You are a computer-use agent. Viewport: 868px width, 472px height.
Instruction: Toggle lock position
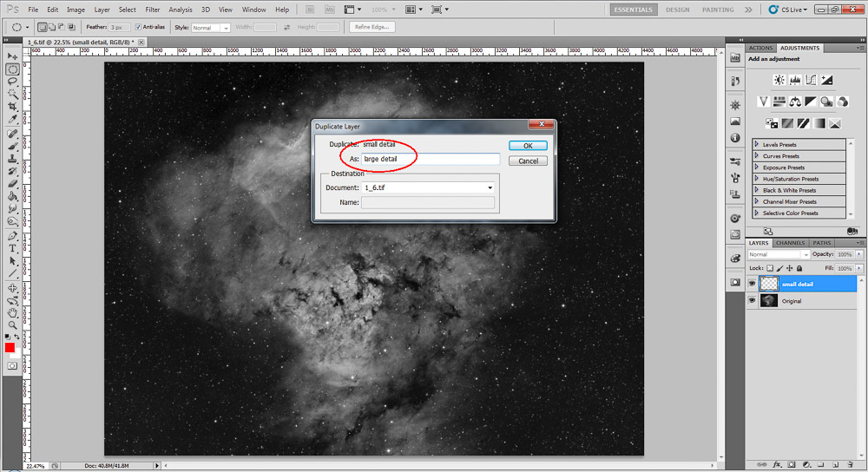[x=789, y=268]
